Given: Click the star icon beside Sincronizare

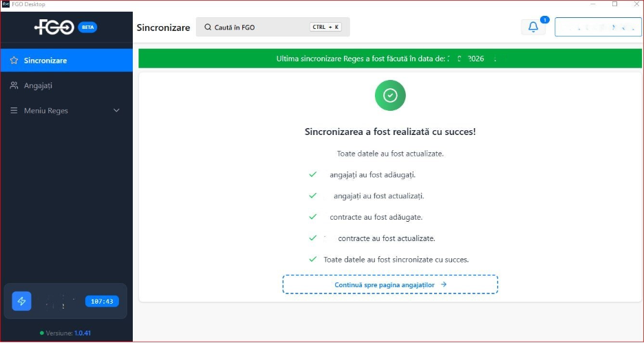Looking at the screenshot, I should (14, 61).
